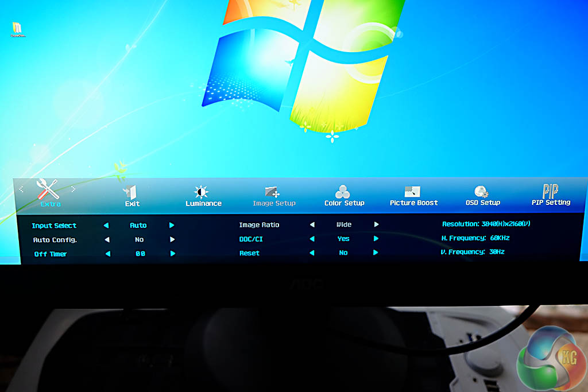Click right arrow beside Reset
This screenshot has width=588, height=392.
[376, 253]
